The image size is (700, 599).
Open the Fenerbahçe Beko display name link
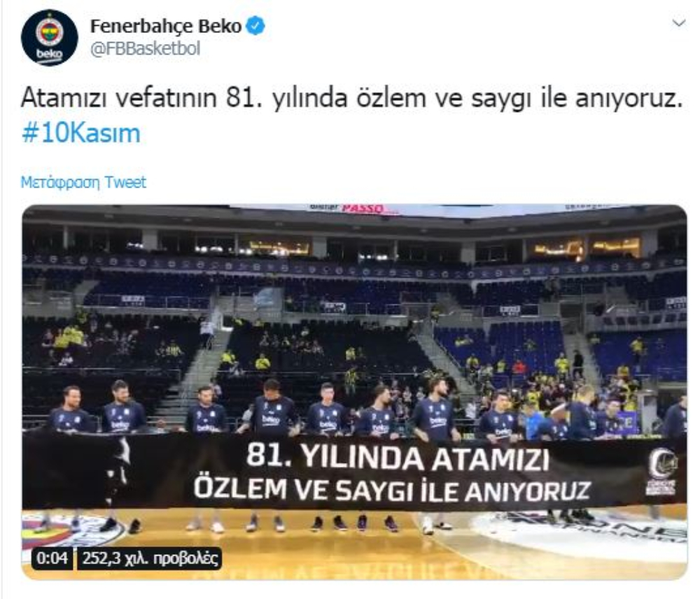coord(166,27)
